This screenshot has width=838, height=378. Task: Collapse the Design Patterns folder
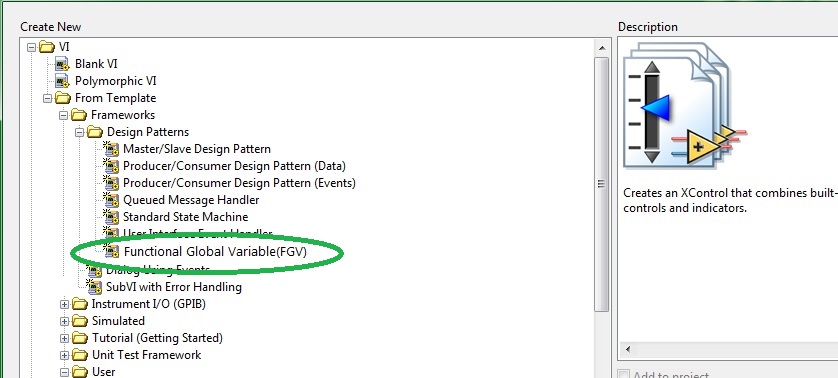coord(80,132)
